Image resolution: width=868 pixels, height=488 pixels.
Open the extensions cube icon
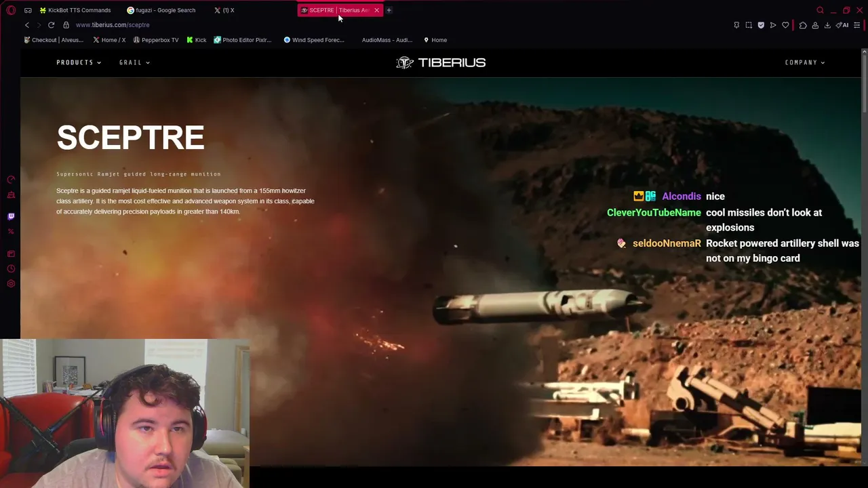tap(803, 25)
